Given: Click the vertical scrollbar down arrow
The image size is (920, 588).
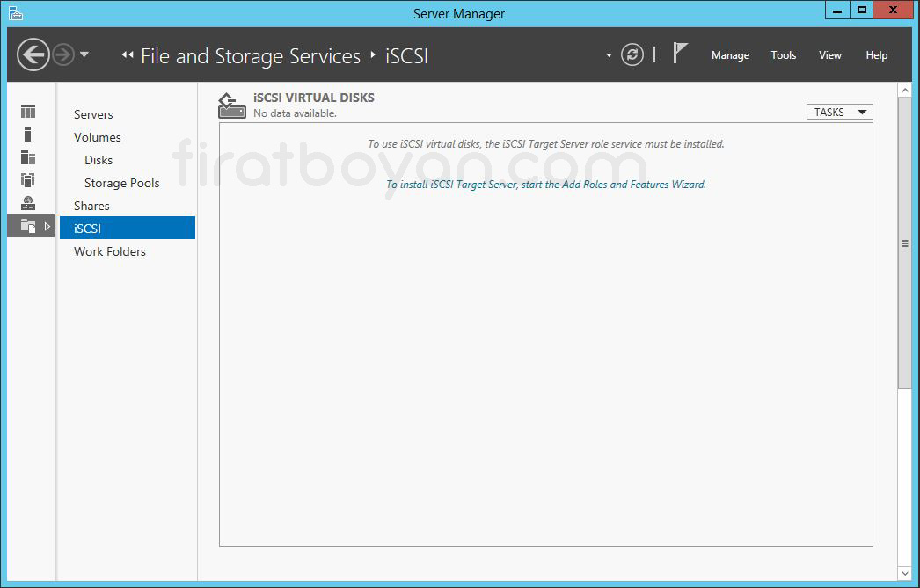Looking at the screenshot, I should point(905,573).
